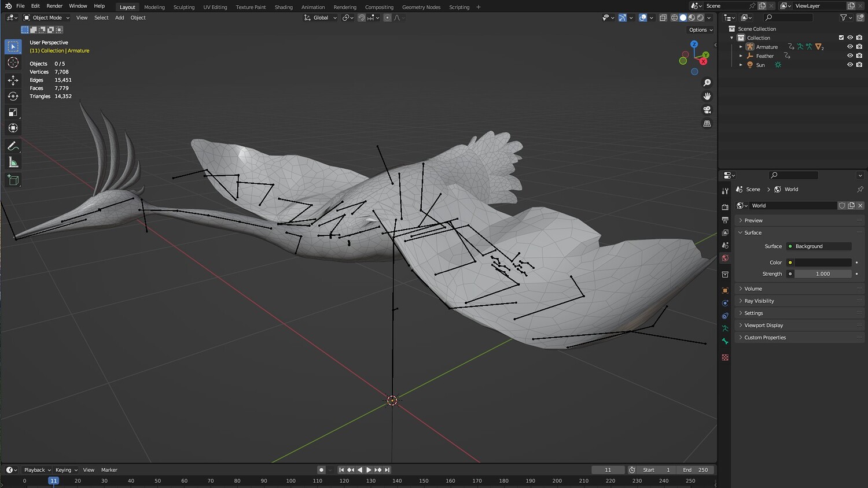Click the current frame number field
Image resolution: width=868 pixels, height=488 pixels.
608,470
